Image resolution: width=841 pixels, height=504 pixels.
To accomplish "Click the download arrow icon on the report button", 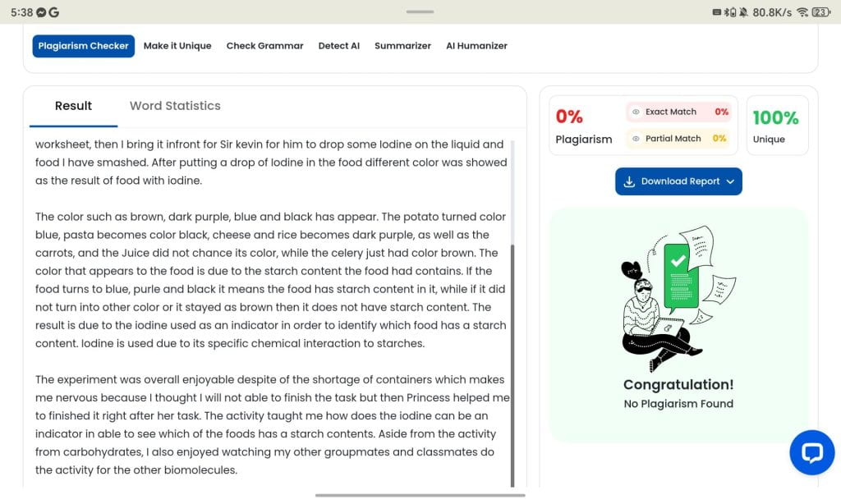I will coord(629,181).
